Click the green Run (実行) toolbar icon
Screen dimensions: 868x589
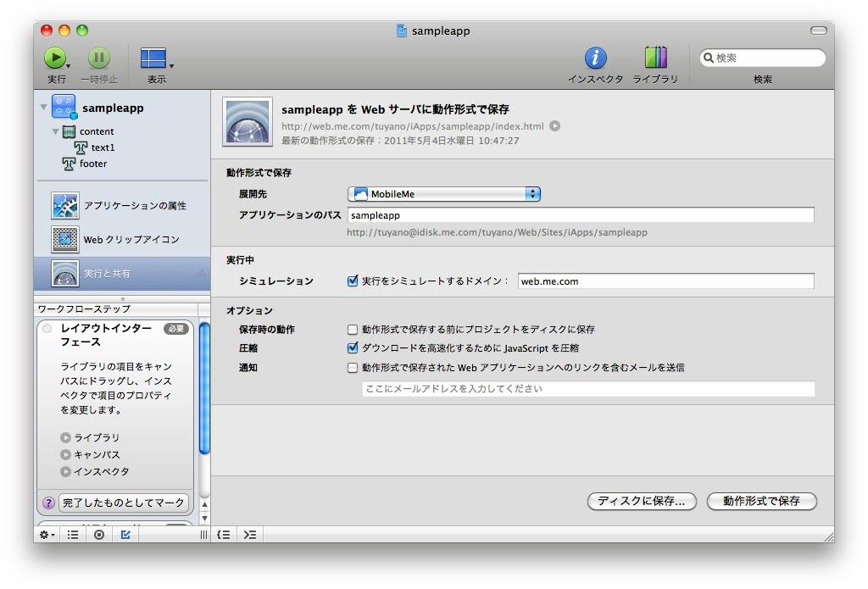point(55,58)
